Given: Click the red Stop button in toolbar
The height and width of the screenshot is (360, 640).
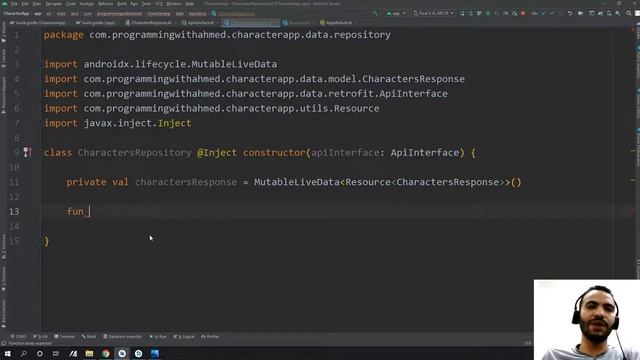Looking at the screenshot, I should click(523, 13).
